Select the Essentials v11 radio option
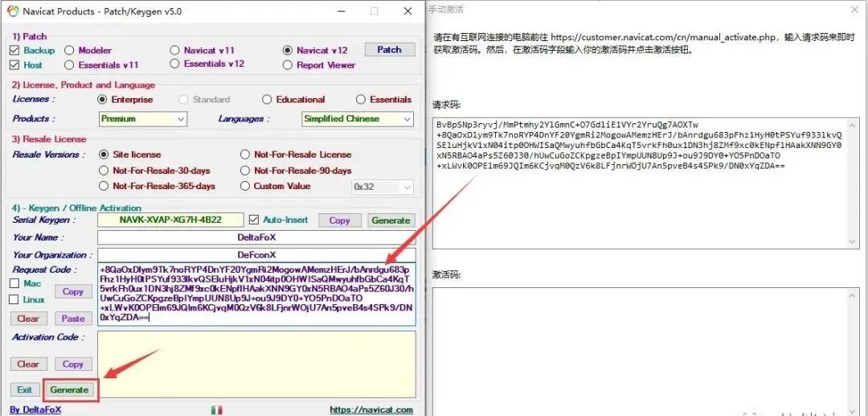Screen dimensions: 868x416 tap(69, 65)
